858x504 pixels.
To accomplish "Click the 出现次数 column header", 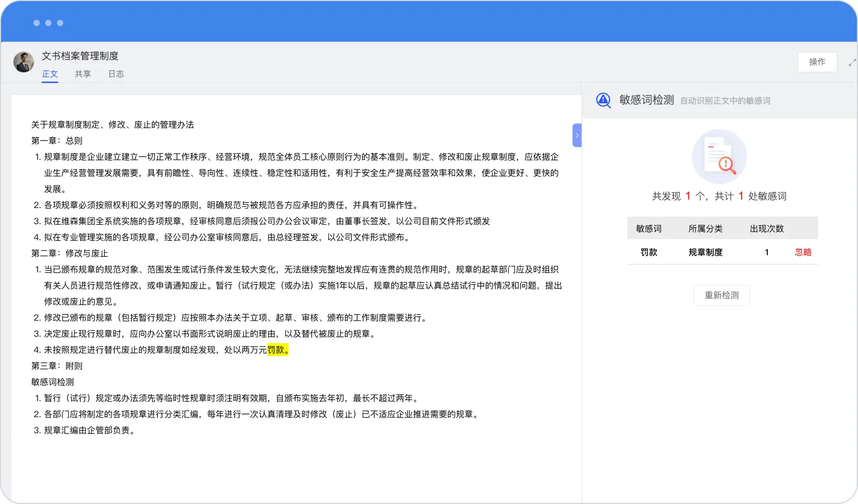I will [767, 228].
